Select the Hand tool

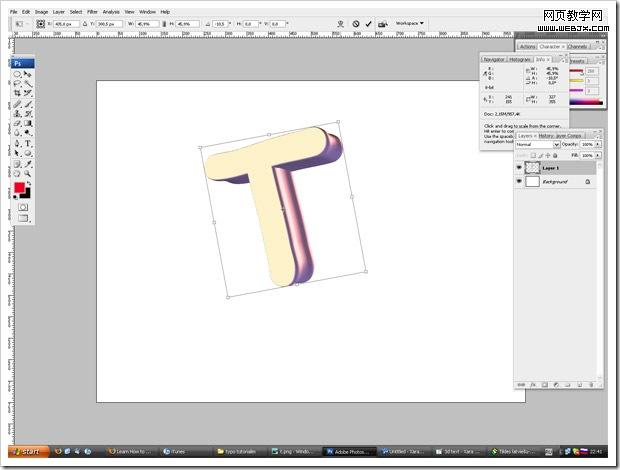point(17,174)
